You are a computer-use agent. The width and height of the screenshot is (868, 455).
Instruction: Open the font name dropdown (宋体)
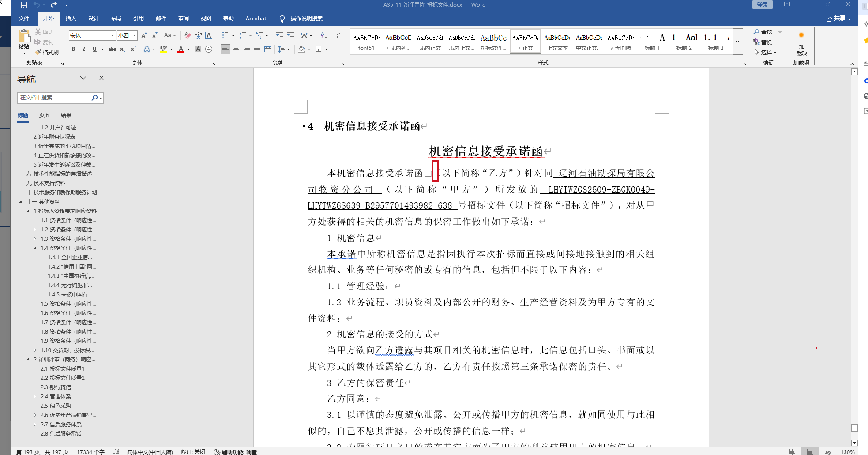(x=113, y=35)
